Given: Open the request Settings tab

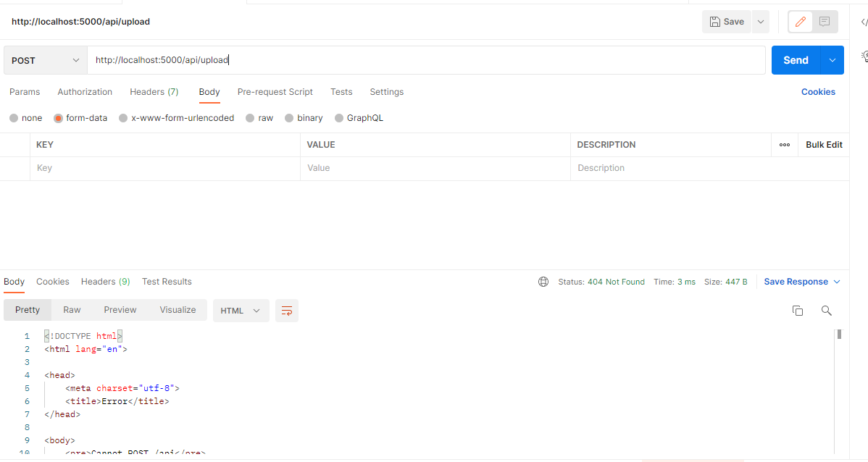Looking at the screenshot, I should coord(386,92).
